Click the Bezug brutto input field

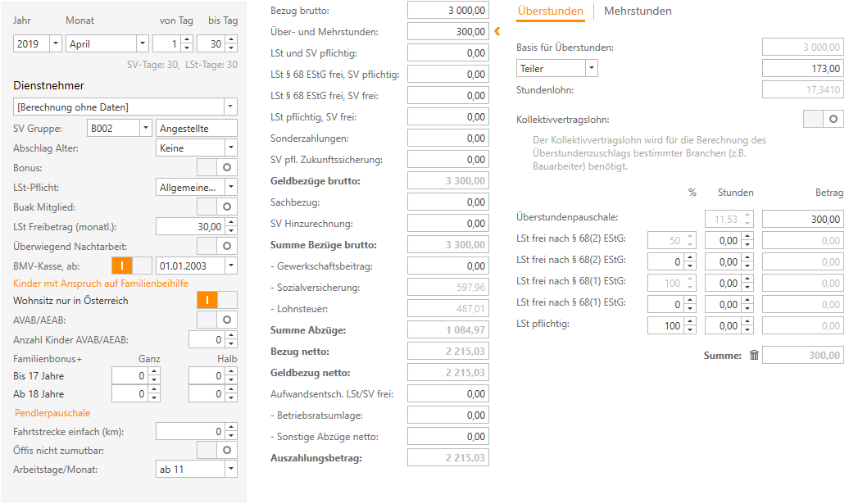(447, 11)
